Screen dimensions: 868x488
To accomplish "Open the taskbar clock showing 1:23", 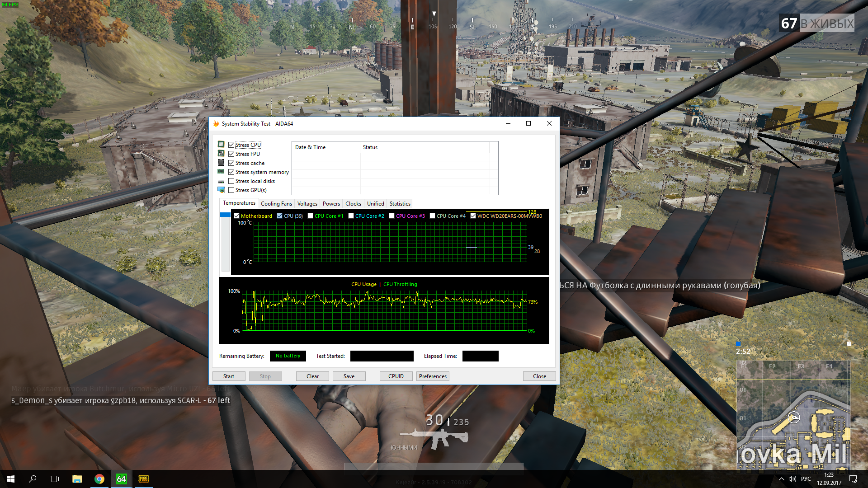I will [829, 479].
